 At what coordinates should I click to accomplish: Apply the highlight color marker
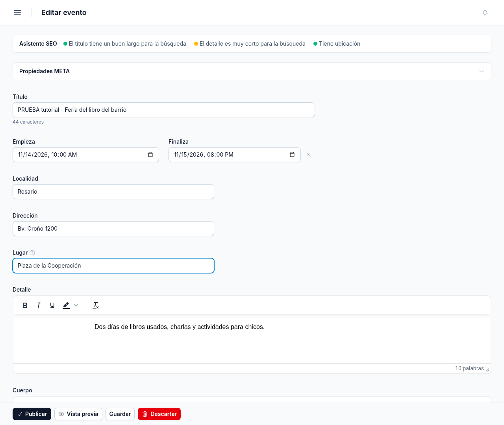[x=66, y=305]
